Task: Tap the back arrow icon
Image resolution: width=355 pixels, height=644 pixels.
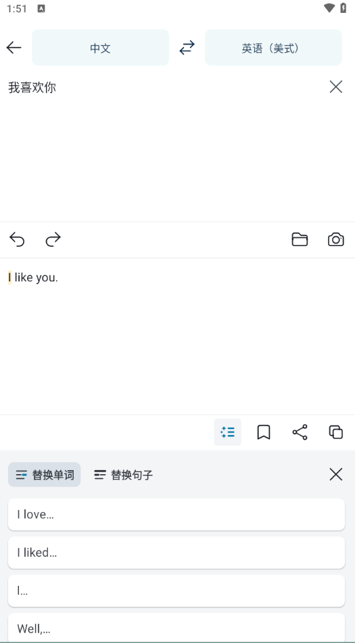Action: [x=14, y=47]
